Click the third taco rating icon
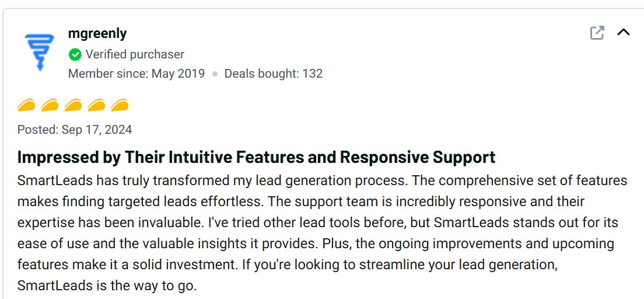The width and height of the screenshot is (644, 299). tap(73, 106)
